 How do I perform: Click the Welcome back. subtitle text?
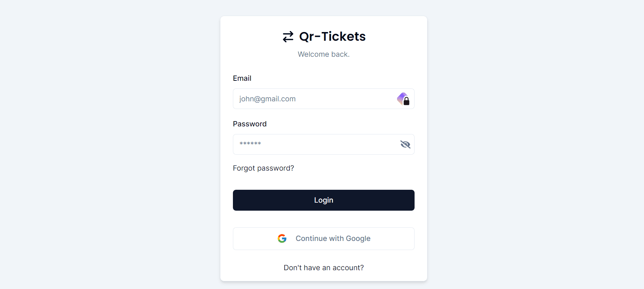point(324,54)
